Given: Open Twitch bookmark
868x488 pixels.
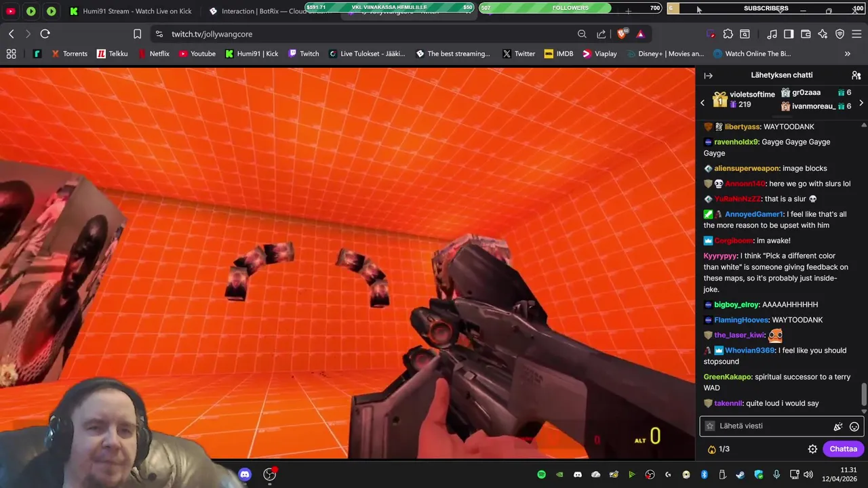Looking at the screenshot, I should 303,54.
